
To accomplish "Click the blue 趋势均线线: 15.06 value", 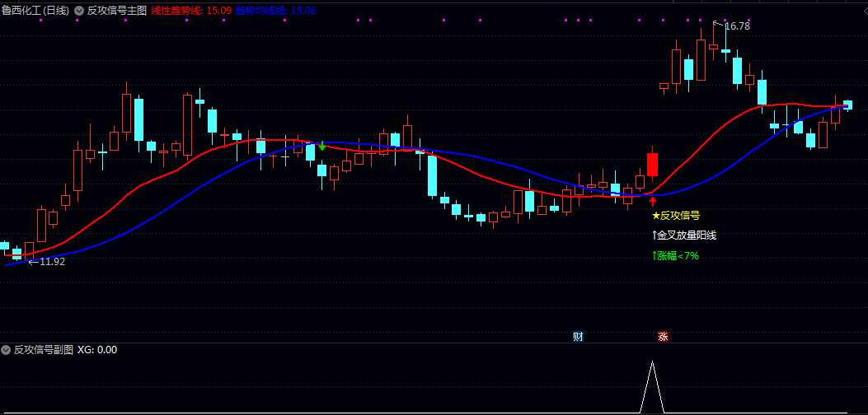I will click(x=275, y=10).
